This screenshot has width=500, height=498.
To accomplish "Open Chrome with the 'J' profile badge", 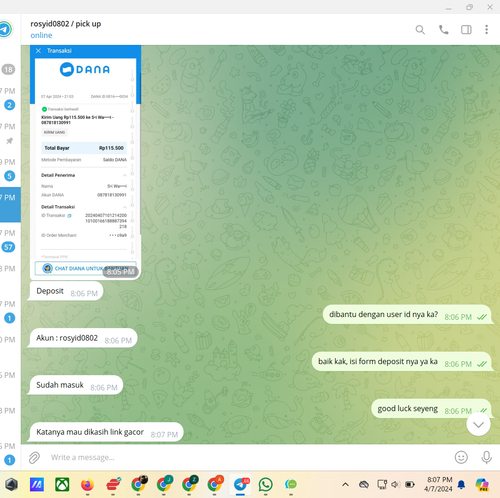I will click(x=164, y=484).
